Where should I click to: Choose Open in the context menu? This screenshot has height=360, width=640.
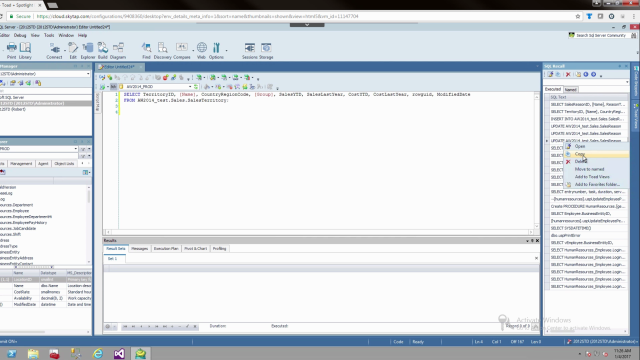596,146
